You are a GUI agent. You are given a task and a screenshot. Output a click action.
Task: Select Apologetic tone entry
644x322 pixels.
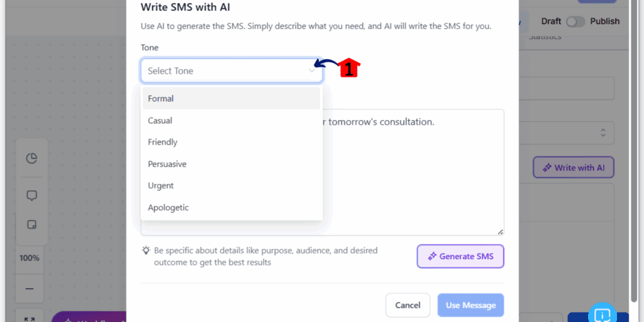pyautogui.click(x=231, y=208)
